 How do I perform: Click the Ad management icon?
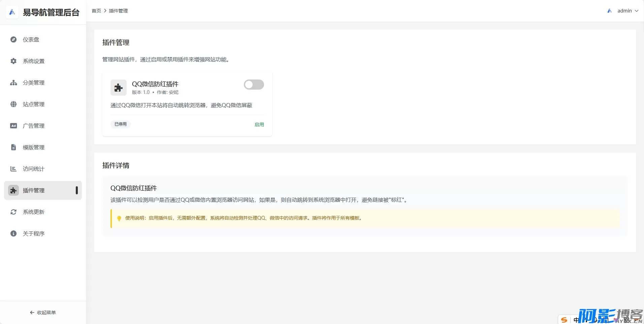[x=13, y=126]
